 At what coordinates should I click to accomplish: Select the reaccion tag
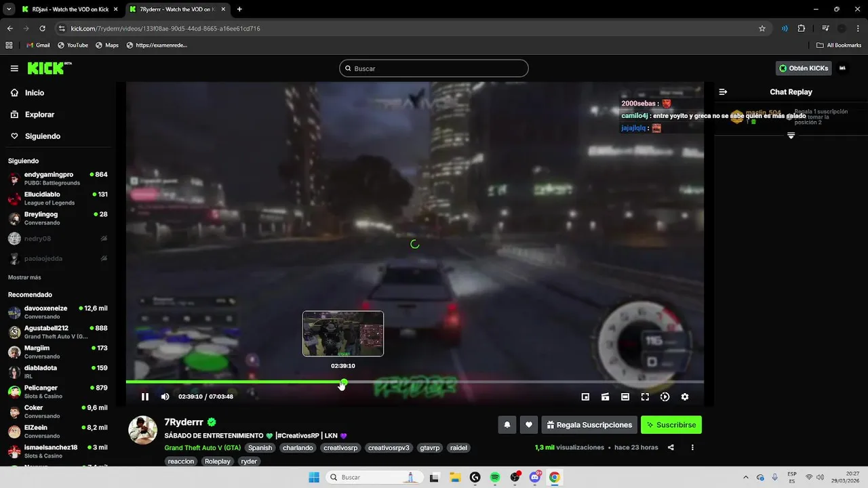tap(181, 461)
